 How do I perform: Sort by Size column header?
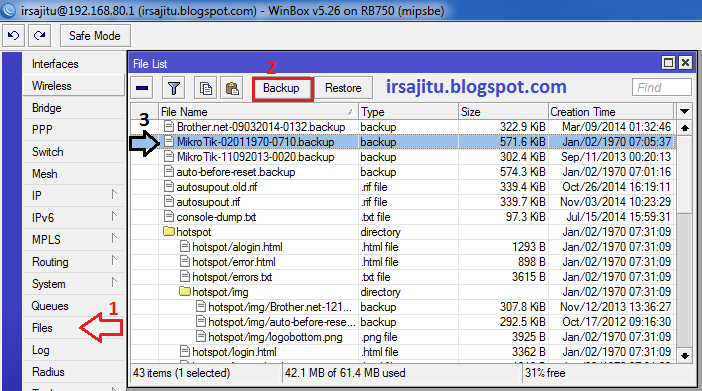tap(503, 112)
